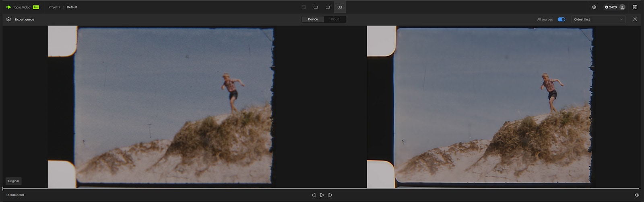Open the Oldest first sort dropdown
The image size is (644, 202).
point(598,19)
